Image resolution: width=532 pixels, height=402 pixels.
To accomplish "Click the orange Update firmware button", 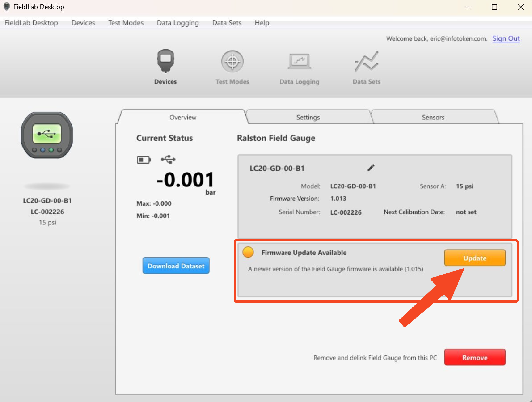I will (475, 258).
